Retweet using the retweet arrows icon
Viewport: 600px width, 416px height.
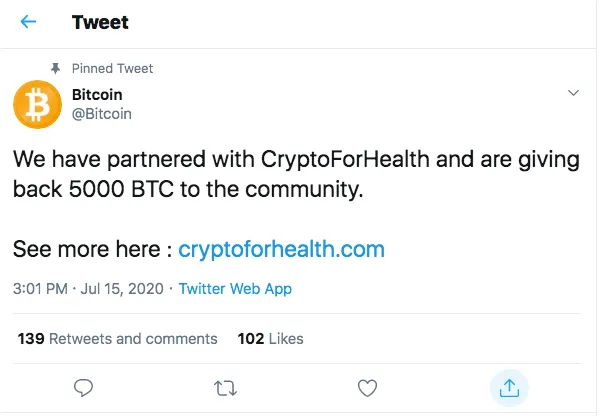pos(226,386)
